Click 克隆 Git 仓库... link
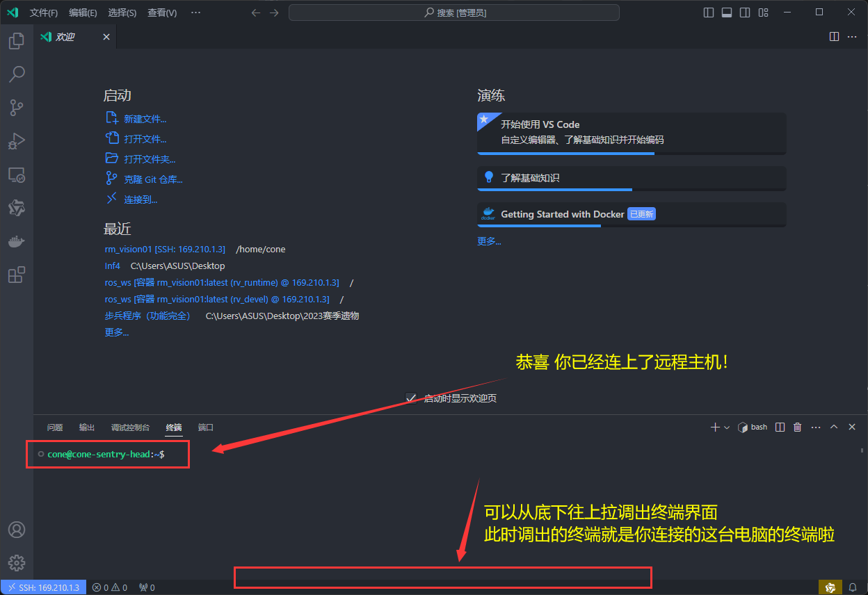The image size is (868, 595). tap(153, 179)
